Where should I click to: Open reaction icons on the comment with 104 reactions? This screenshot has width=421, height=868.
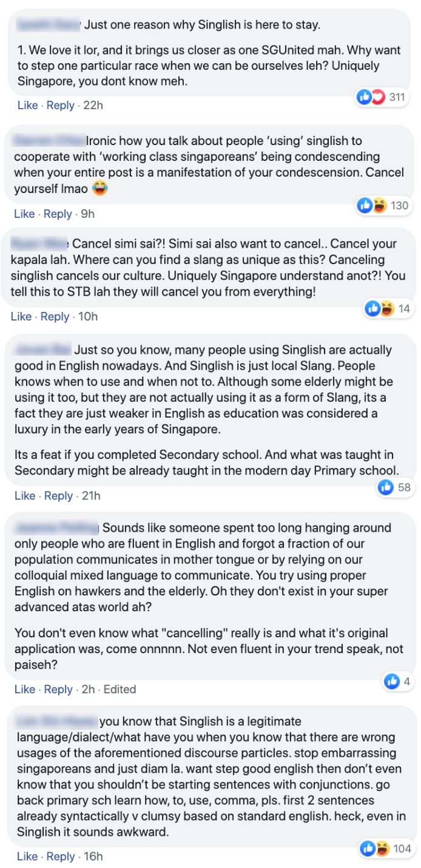[x=374, y=849]
